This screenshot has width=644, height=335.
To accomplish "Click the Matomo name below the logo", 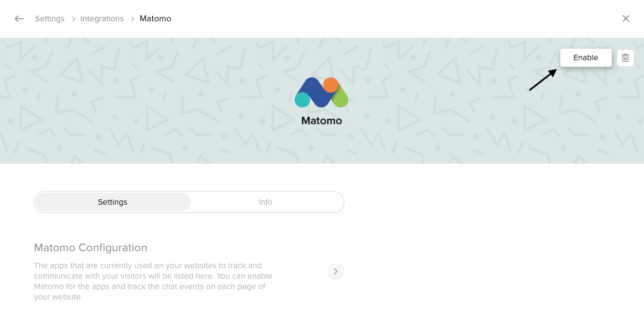I will [x=321, y=120].
